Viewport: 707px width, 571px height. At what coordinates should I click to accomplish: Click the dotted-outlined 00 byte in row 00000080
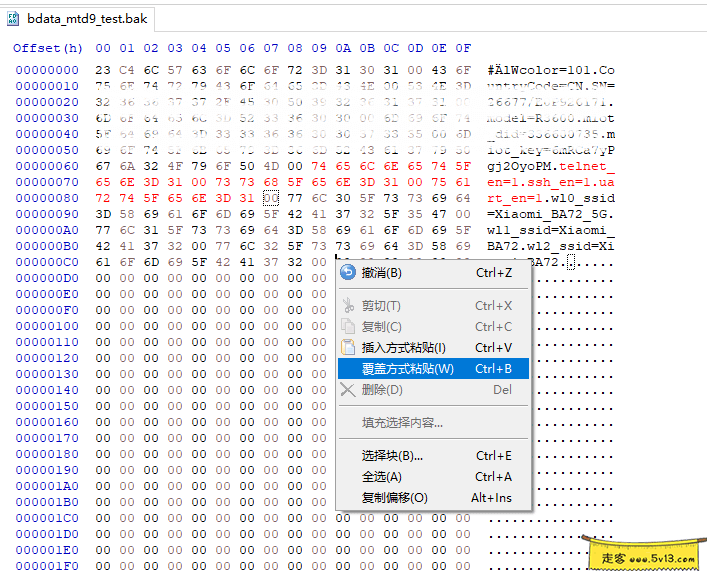coord(271,198)
